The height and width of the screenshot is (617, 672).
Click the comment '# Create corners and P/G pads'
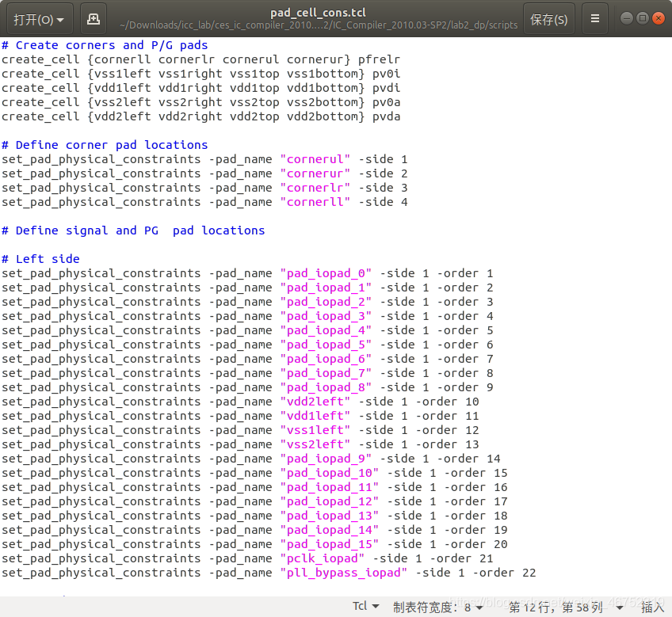[105, 45]
